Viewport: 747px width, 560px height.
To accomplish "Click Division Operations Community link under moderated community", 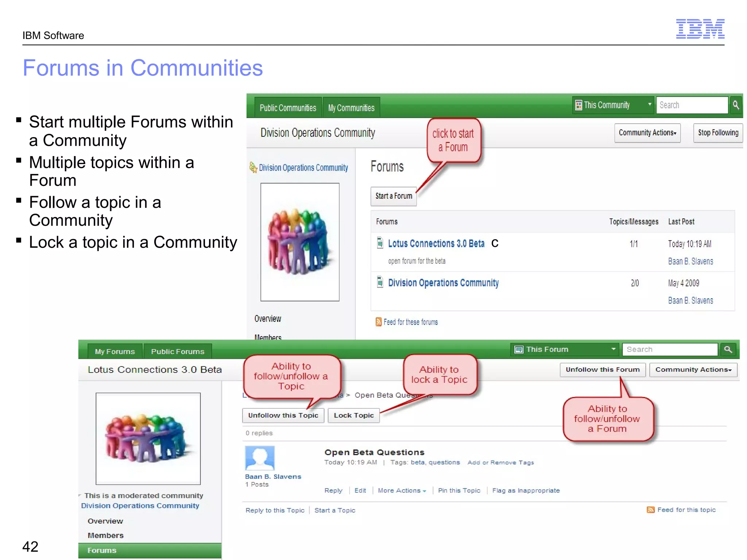I will tap(140, 506).
